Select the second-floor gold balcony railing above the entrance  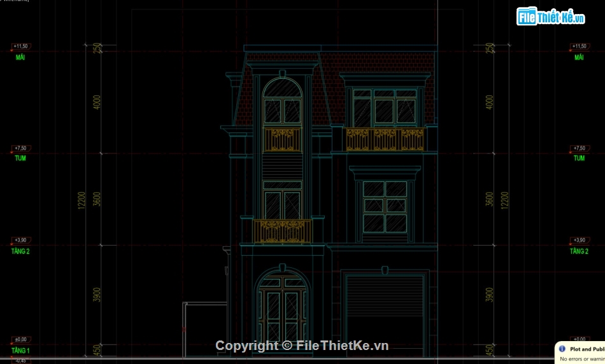(x=282, y=232)
